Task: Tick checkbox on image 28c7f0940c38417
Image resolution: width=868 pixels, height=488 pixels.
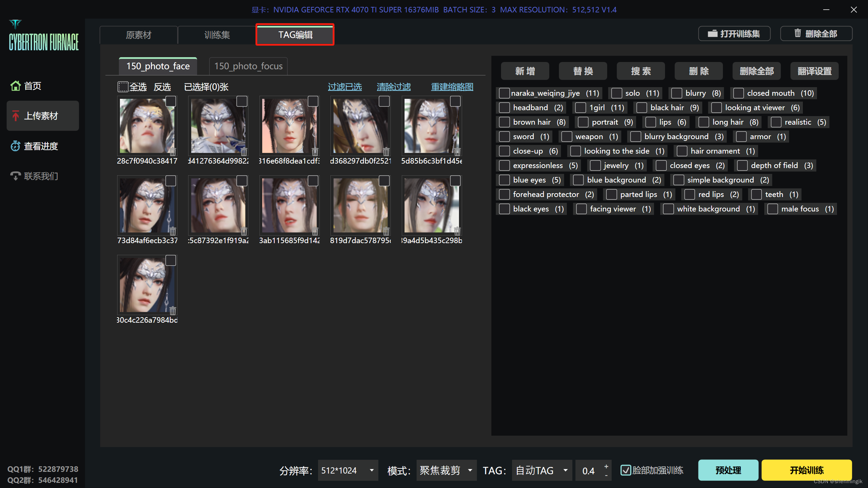Action: coord(171,102)
